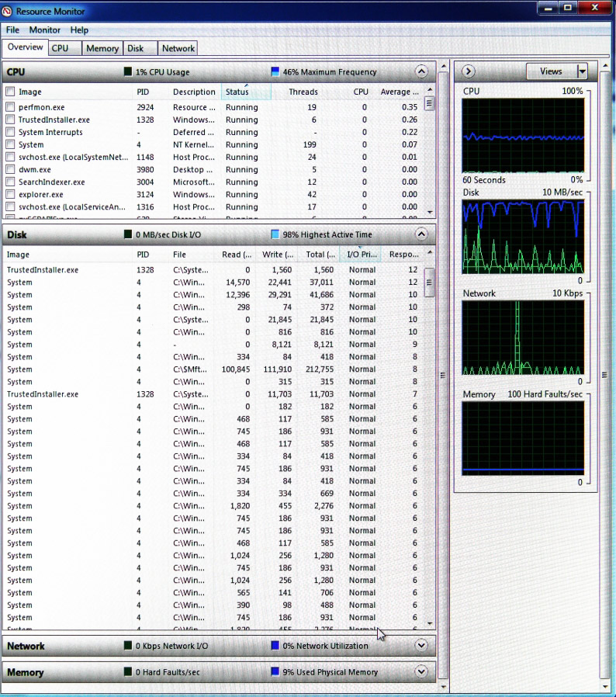Click the green CPU Usage indicator square
Viewport: 616px width, 697px height.
point(128,72)
